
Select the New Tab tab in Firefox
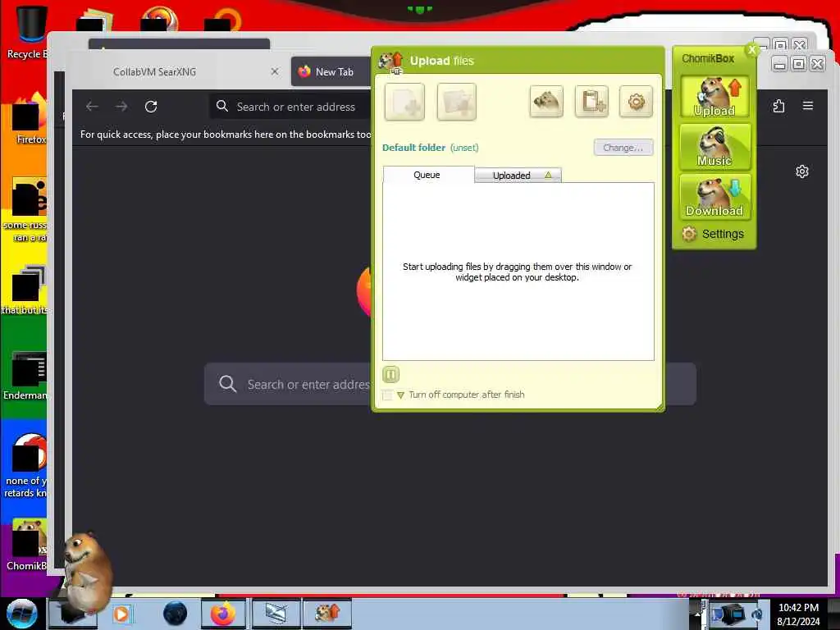pyautogui.click(x=331, y=72)
